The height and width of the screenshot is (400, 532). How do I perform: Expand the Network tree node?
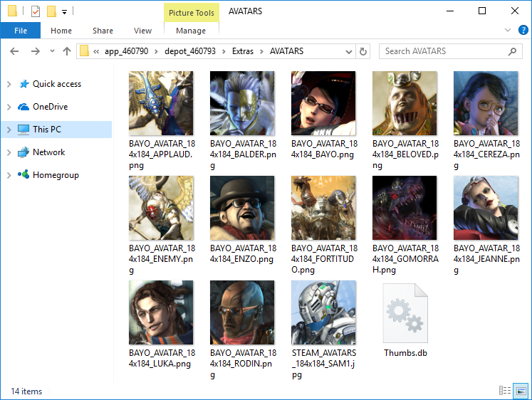[9, 152]
